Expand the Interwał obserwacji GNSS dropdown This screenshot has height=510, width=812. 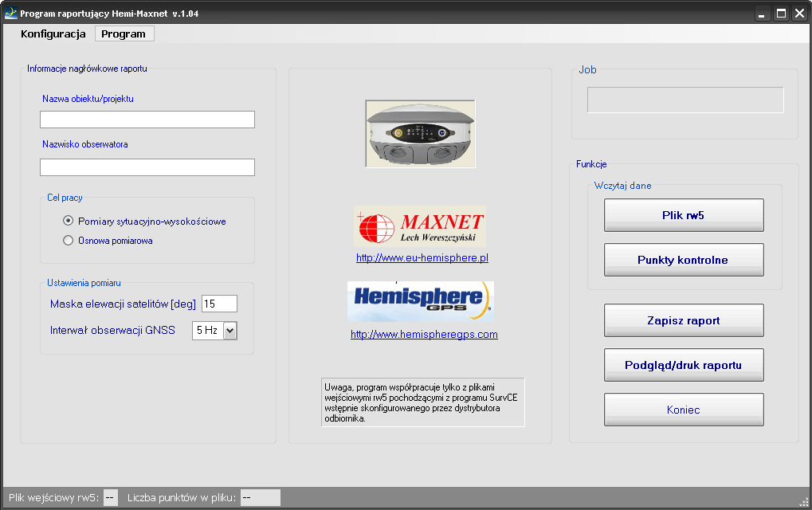coord(230,331)
